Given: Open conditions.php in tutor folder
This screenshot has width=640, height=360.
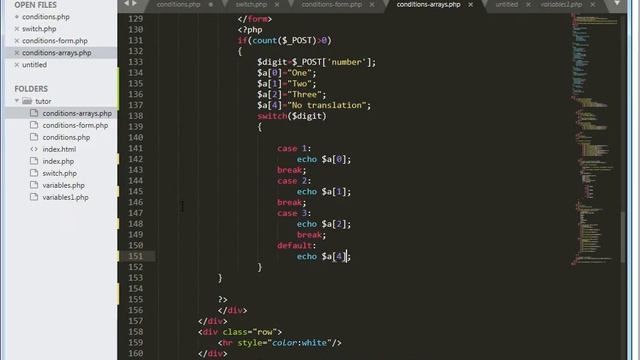Looking at the screenshot, I should tap(66, 138).
